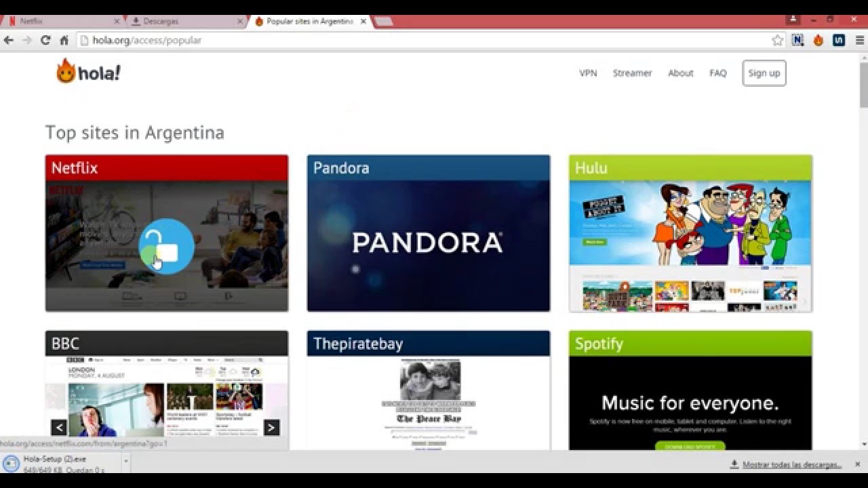868x488 pixels.
Task: Click the dark blue extension icon
Action: [x=839, y=41]
